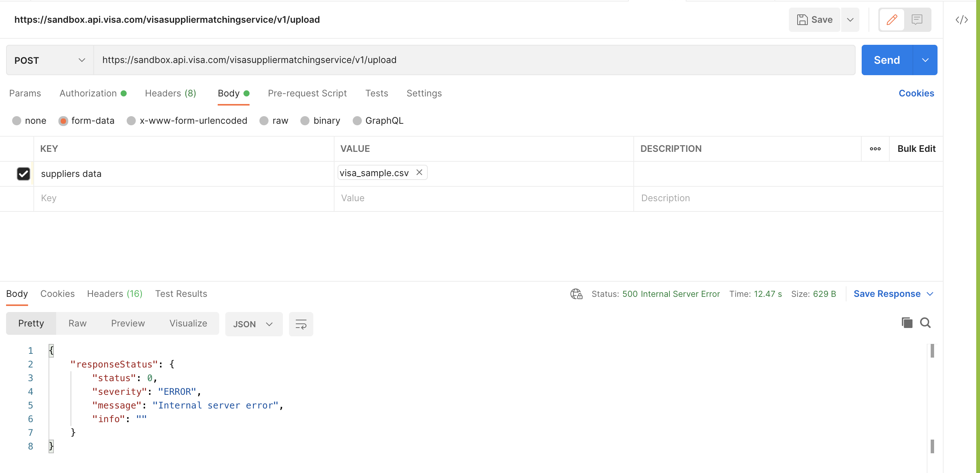This screenshot has height=473, width=980.
Task: Click the Cookies link
Action: pyautogui.click(x=916, y=93)
